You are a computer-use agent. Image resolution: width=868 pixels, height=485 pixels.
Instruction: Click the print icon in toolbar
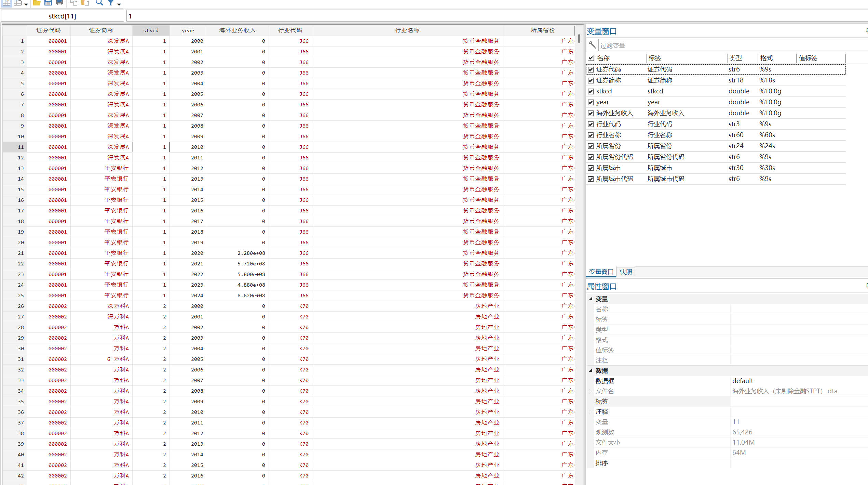pos(59,3)
